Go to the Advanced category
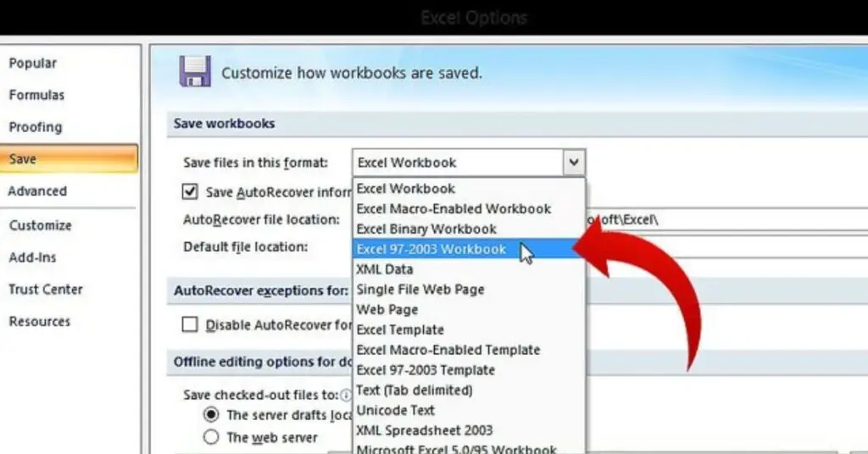The width and height of the screenshot is (868, 454). pos(37,191)
